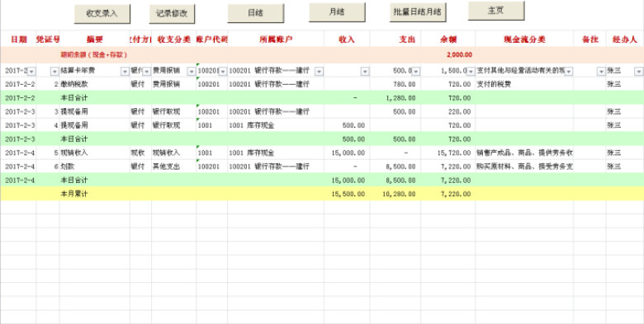
Task: Open balance dropdown beside 1,500.0
Action: (471, 72)
